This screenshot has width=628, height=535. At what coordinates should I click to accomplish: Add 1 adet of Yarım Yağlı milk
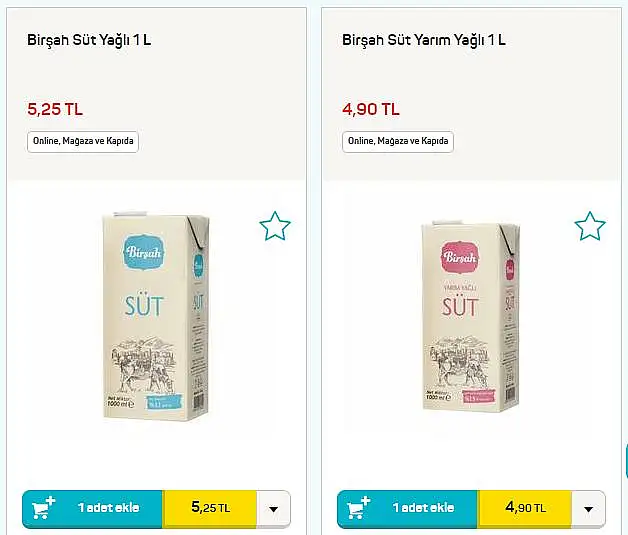click(x=423, y=508)
